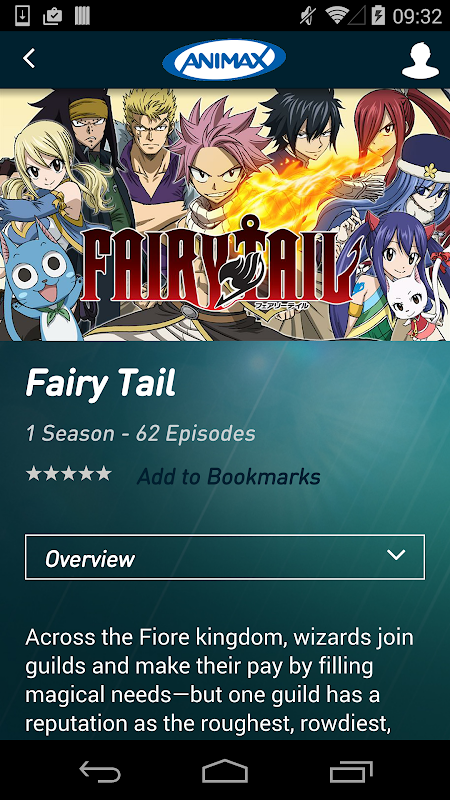Rate the show with the third star
The width and height of the screenshot is (450, 800).
68,473
